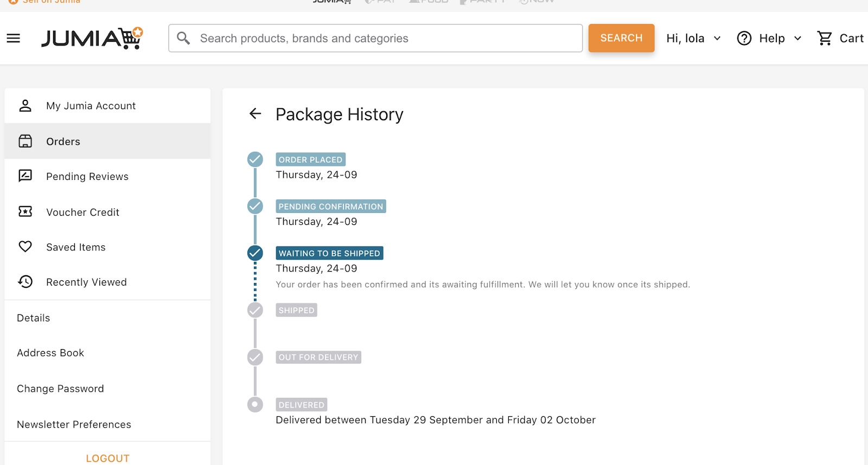Expand the Hi, lola account dropdown

[x=693, y=38]
